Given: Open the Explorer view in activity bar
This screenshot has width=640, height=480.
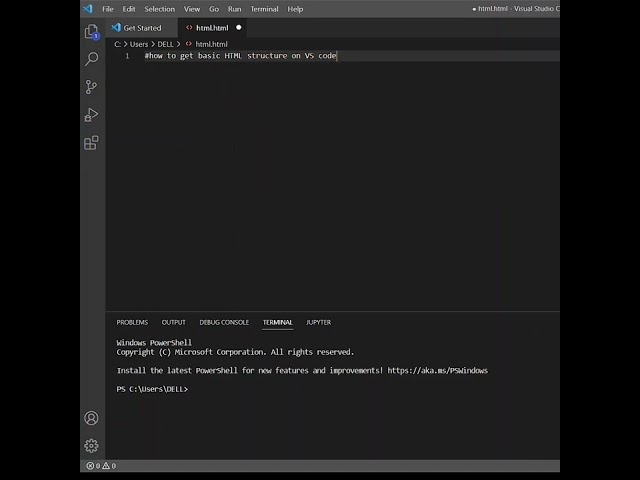Looking at the screenshot, I should click(91, 31).
